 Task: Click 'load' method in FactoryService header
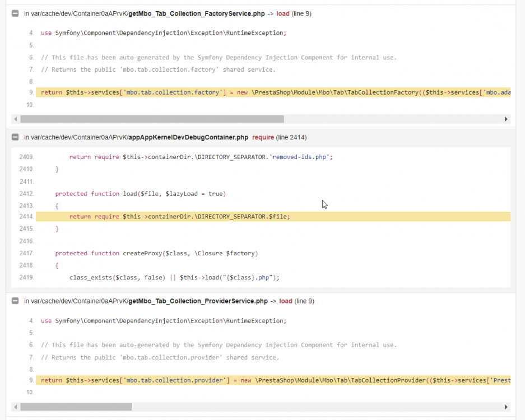(282, 14)
